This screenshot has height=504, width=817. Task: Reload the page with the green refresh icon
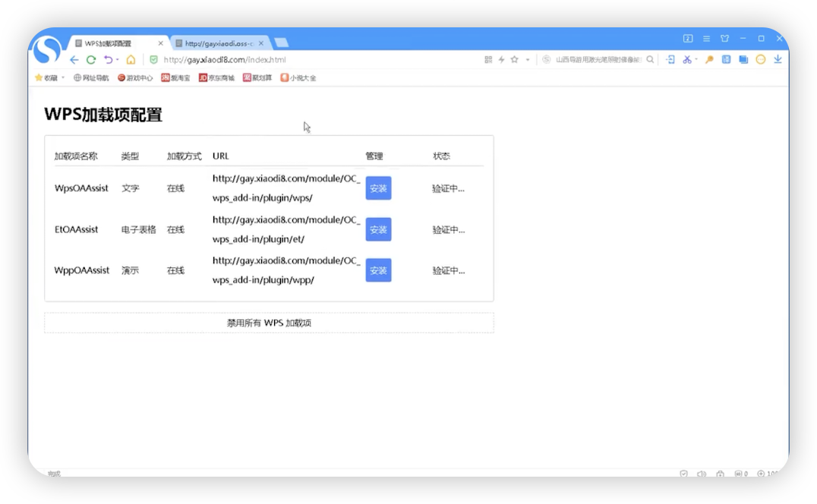click(x=91, y=60)
